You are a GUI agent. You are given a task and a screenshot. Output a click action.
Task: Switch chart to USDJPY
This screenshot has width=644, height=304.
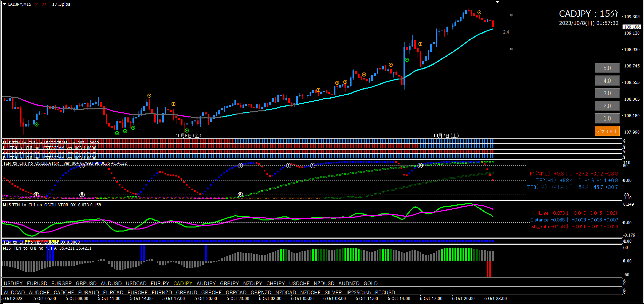click(13, 284)
